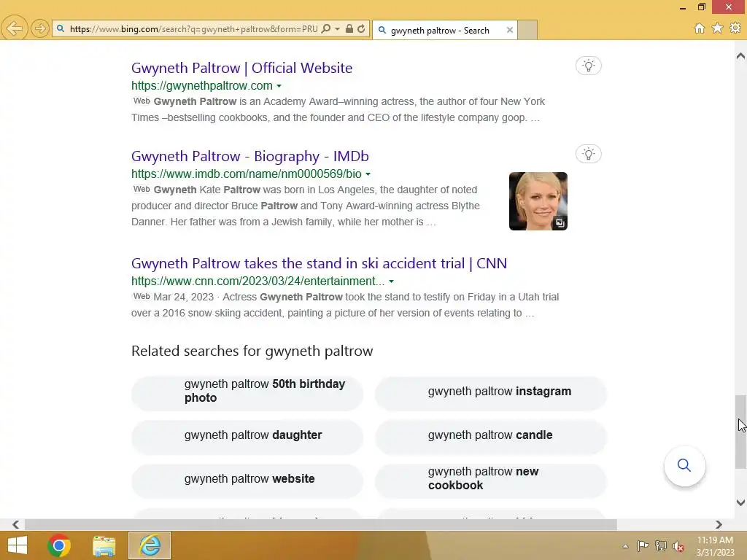Open the network icon in the system tray
Image resolution: width=747 pixels, height=560 pixels.
click(661, 545)
